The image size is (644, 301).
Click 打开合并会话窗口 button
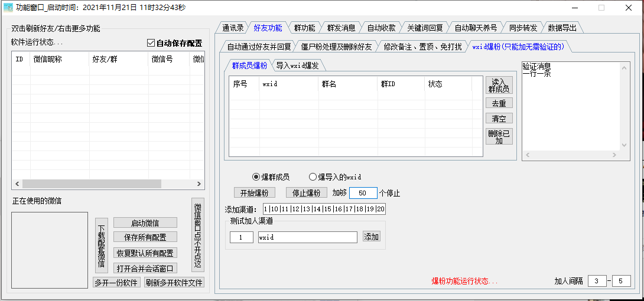click(145, 268)
